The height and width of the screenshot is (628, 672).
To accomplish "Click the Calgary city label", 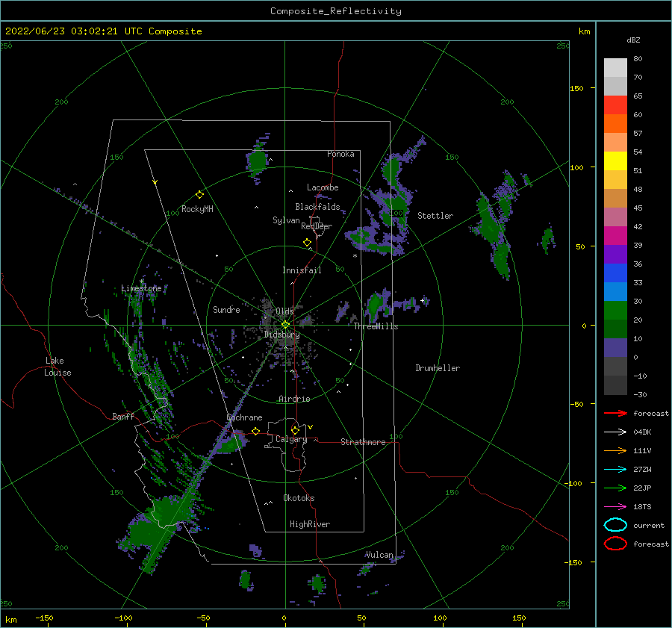I will coord(291,439).
